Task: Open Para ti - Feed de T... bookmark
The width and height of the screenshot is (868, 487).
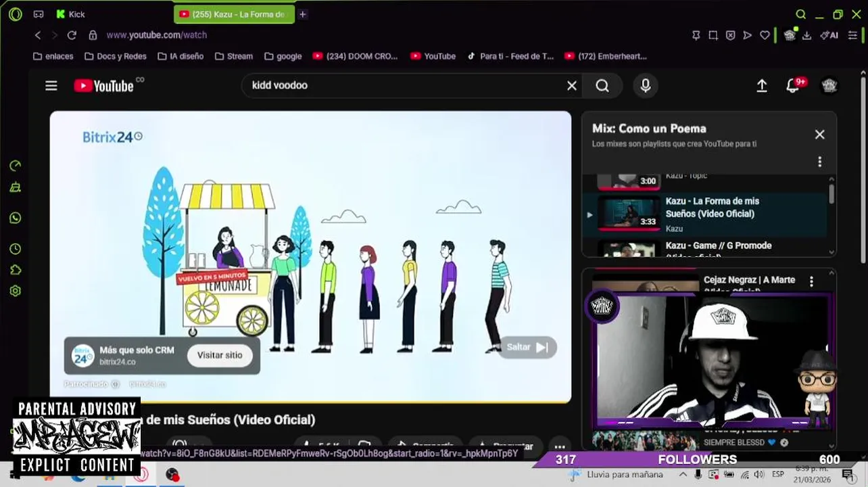Action: (x=510, y=56)
